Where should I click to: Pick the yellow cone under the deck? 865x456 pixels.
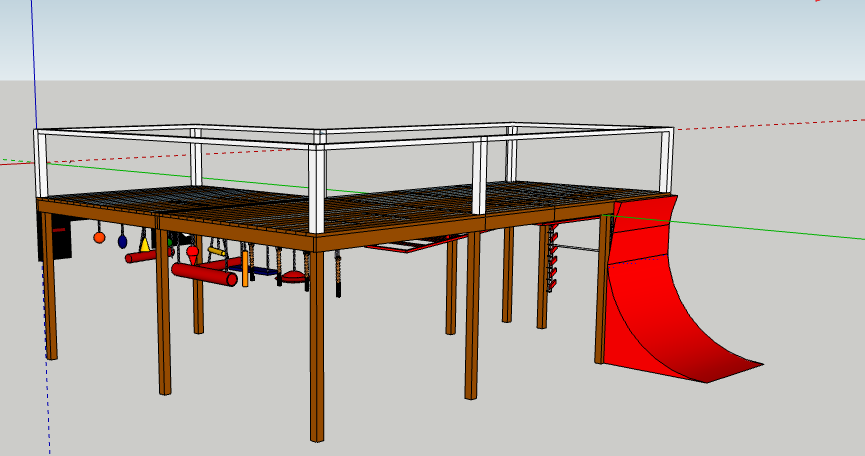(x=145, y=244)
